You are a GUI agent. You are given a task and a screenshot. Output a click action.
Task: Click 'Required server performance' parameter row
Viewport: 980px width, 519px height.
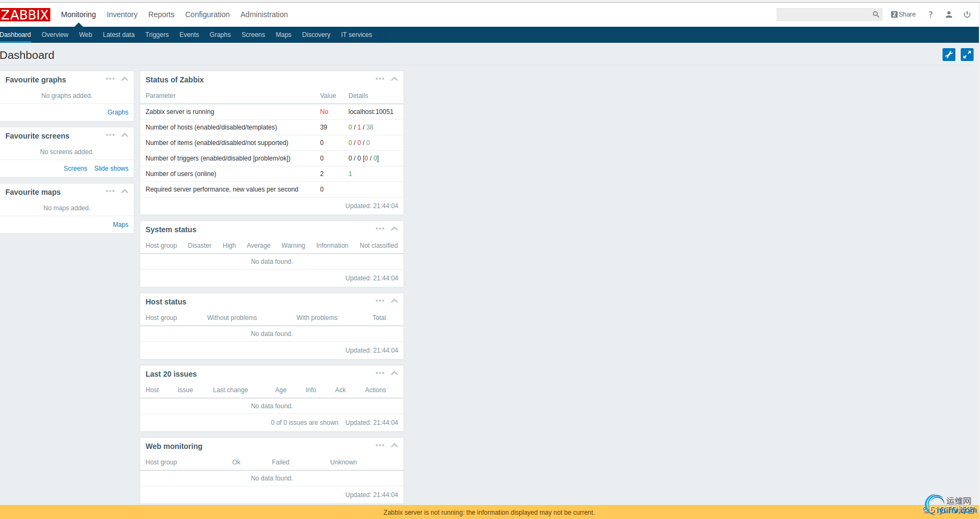coord(272,189)
